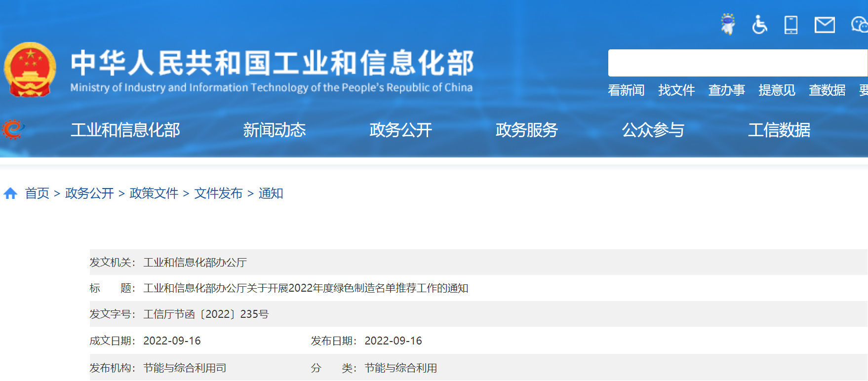Open the 政务公开 navigation menu
868x381 pixels.
(401, 130)
